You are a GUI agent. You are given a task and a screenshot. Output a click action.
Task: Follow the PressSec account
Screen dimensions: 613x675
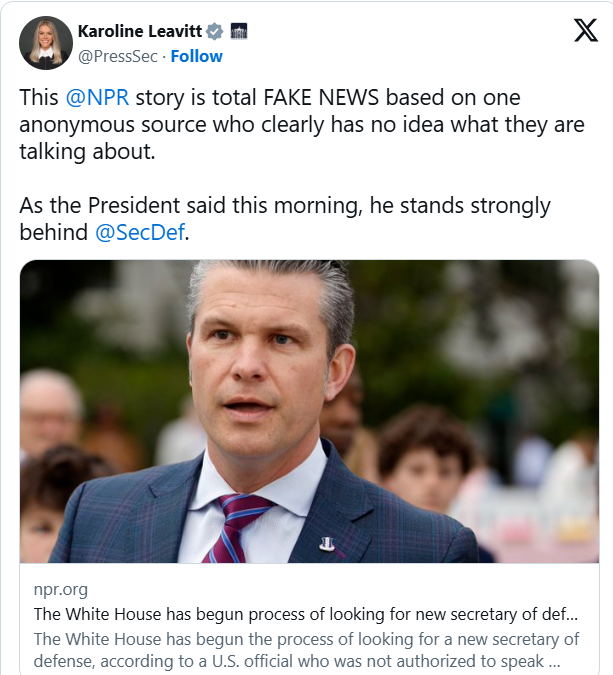[196, 56]
